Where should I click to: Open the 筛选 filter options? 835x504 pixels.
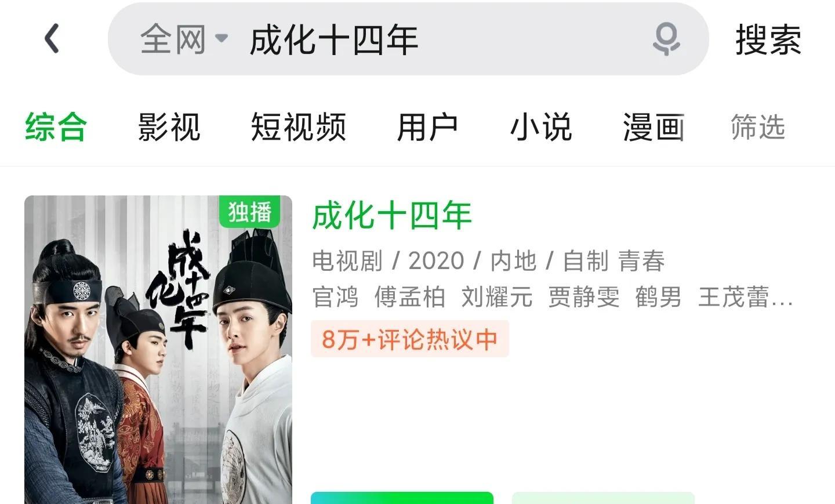point(757,127)
